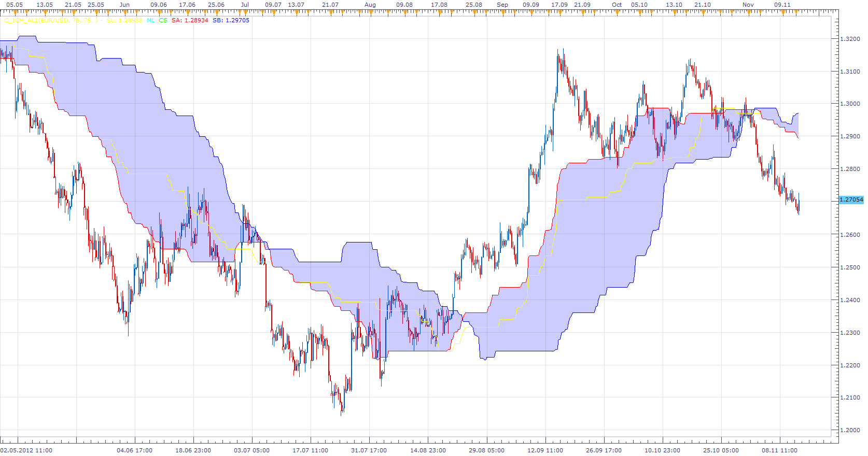868x456 pixels.
Task: Click the cyan ML legend label
Action: pos(150,20)
